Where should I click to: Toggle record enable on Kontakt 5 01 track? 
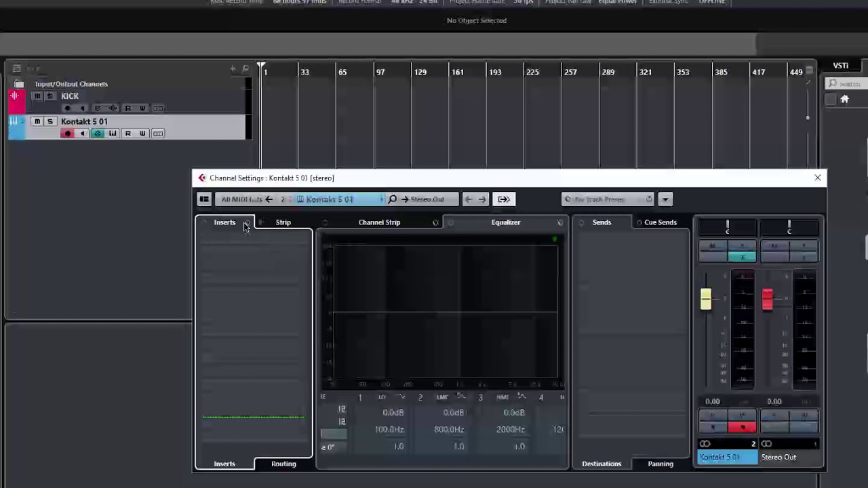(x=67, y=134)
